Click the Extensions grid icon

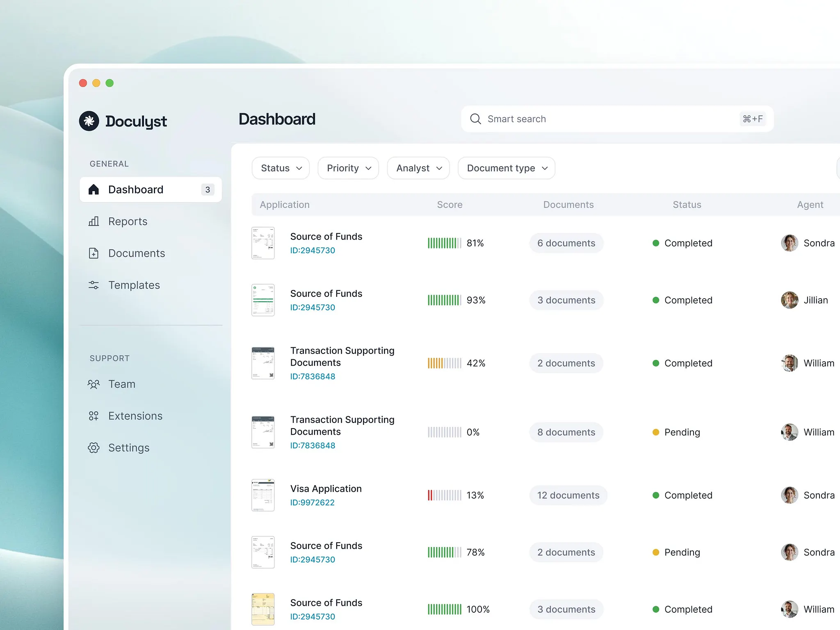click(x=94, y=416)
